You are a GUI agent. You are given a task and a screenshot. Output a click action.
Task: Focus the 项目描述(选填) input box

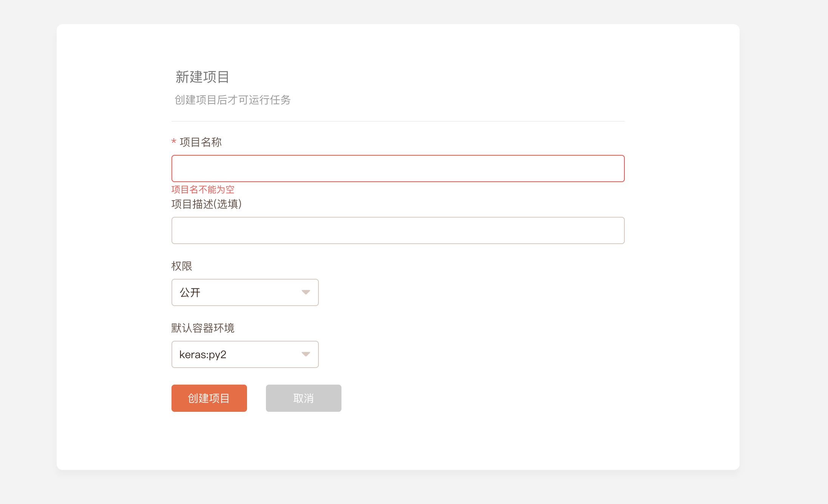[x=398, y=230]
